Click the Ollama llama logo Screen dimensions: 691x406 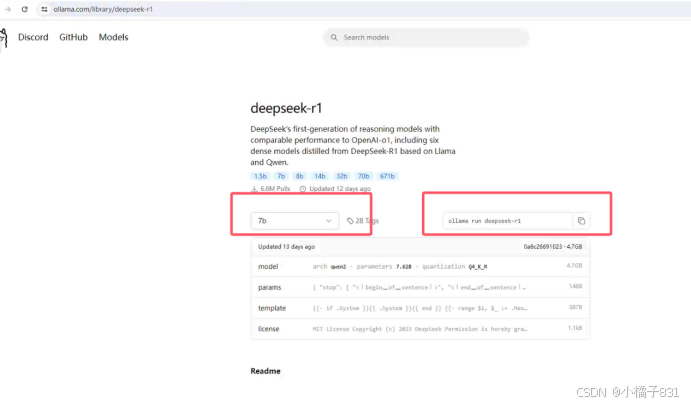pyautogui.click(x=4, y=37)
